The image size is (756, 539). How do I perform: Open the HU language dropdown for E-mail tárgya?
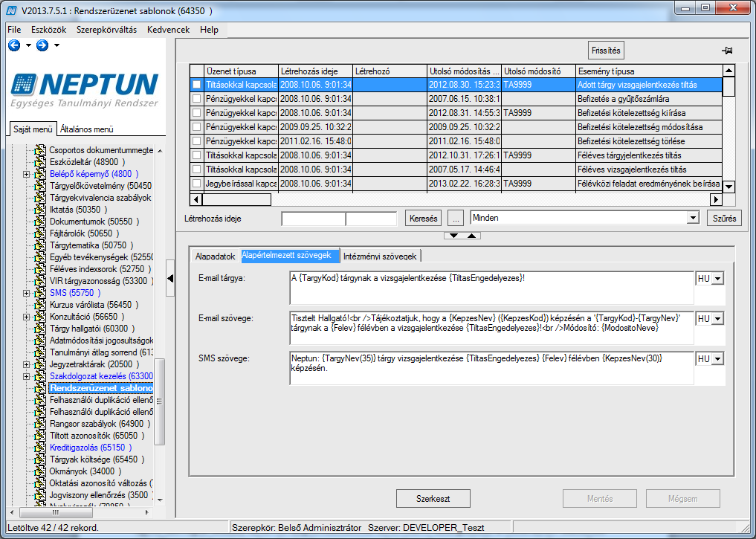pyautogui.click(x=718, y=279)
